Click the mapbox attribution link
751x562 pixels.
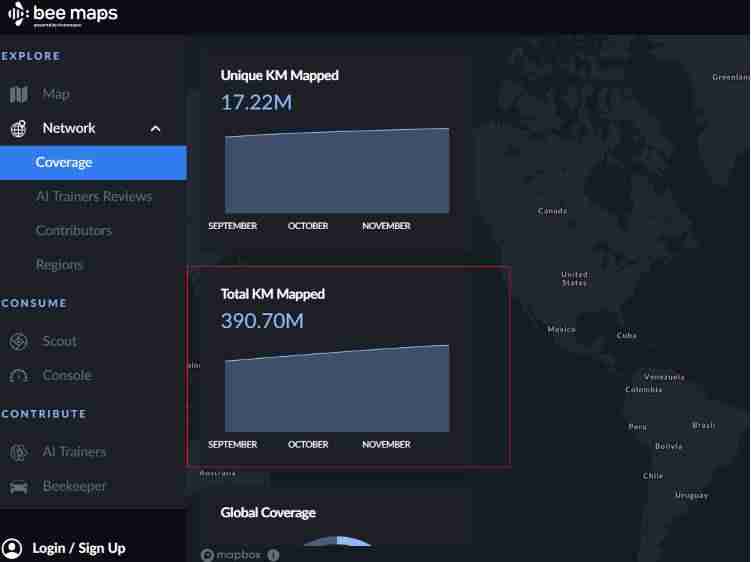click(x=231, y=555)
